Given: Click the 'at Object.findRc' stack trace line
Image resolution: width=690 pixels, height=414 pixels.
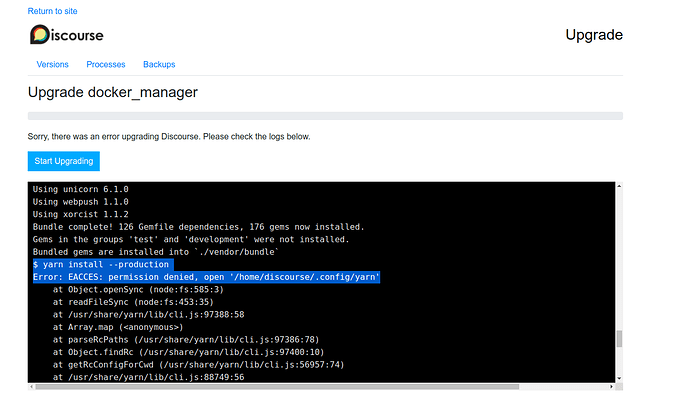Looking at the screenshot, I should pyautogui.click(x=188, y=352).
